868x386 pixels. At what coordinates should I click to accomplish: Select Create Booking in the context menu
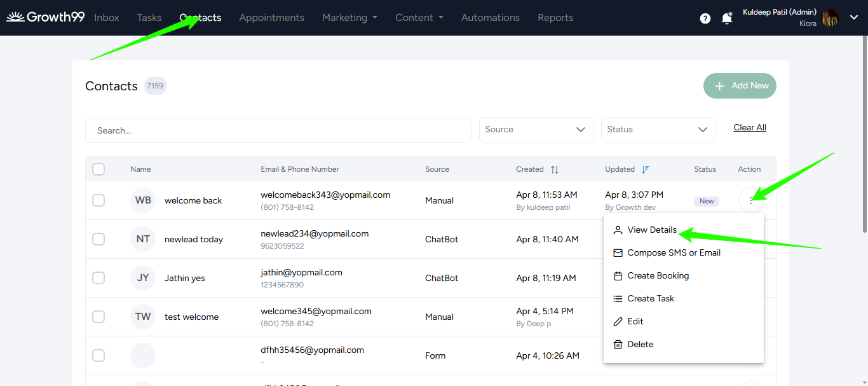pos(658,276)
